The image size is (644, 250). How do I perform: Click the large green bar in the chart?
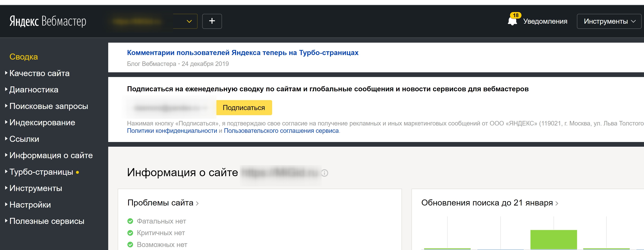pyautogui.click(x=553, y=239)
